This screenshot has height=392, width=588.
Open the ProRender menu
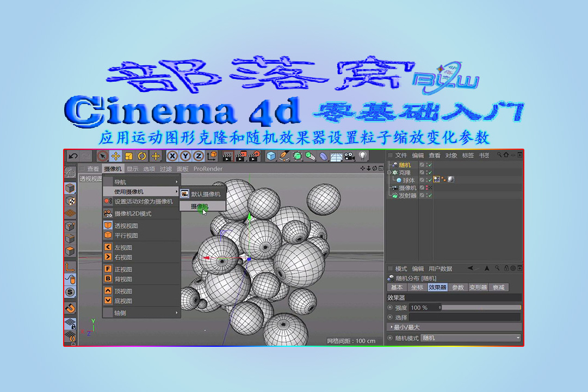[x=208, y=169]
